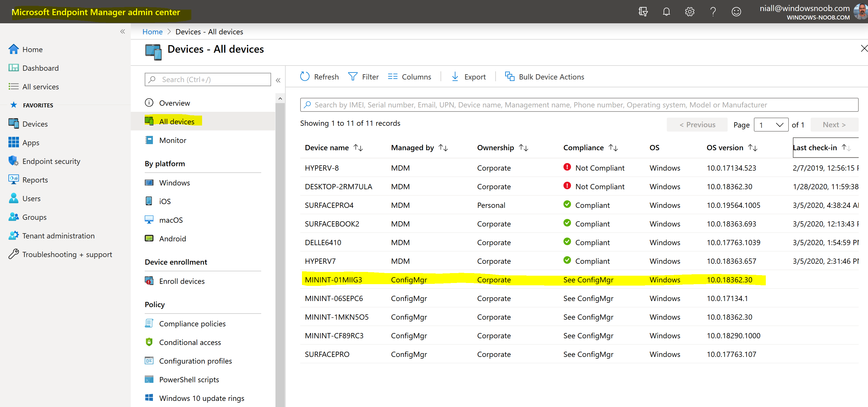Click the device search field
The image size is (868, 407).
[x=579, y=105]
